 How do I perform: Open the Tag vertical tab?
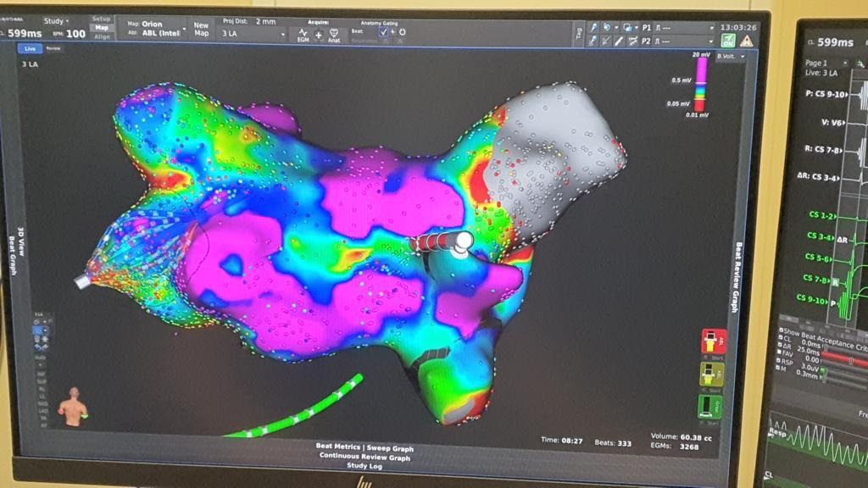point(579,33)
